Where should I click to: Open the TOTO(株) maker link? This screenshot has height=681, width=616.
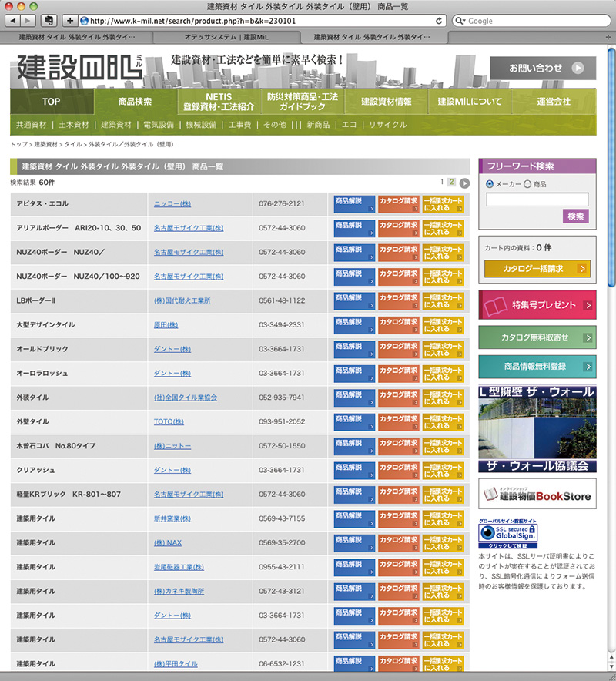point(169,421)
